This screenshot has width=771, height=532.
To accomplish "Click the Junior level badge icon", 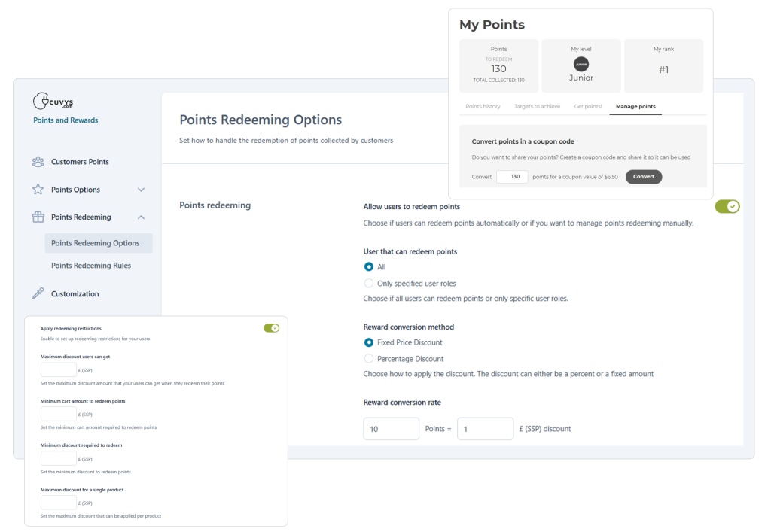I will [x=581, y=65].
